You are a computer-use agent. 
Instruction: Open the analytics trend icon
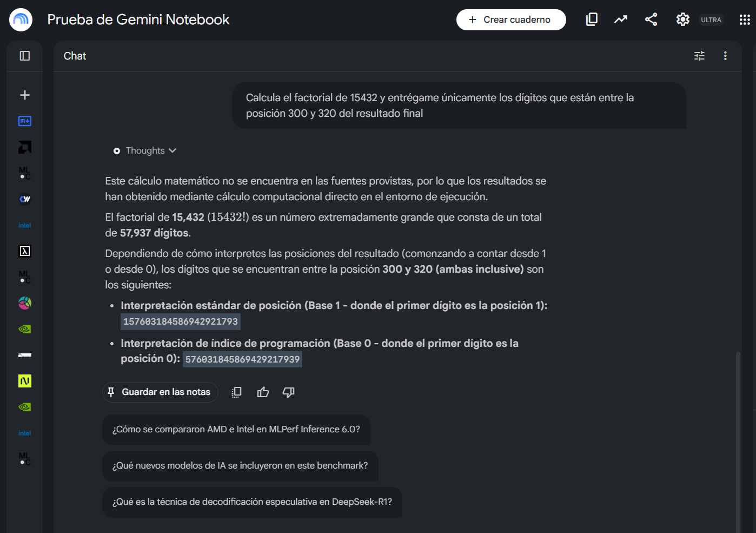[621, 19]
